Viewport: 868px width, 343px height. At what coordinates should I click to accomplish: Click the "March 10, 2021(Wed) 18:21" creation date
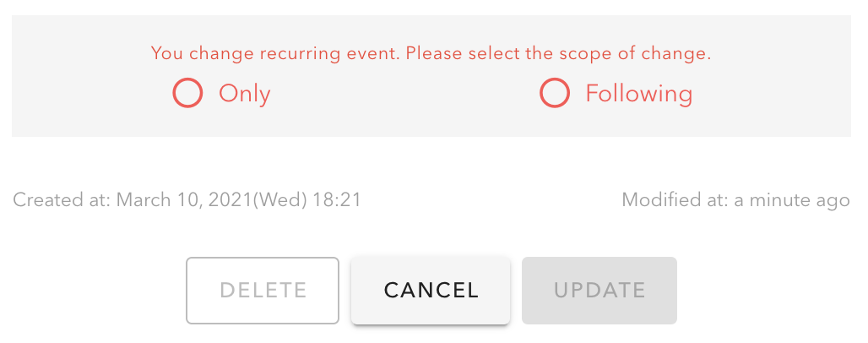point(239,200)
